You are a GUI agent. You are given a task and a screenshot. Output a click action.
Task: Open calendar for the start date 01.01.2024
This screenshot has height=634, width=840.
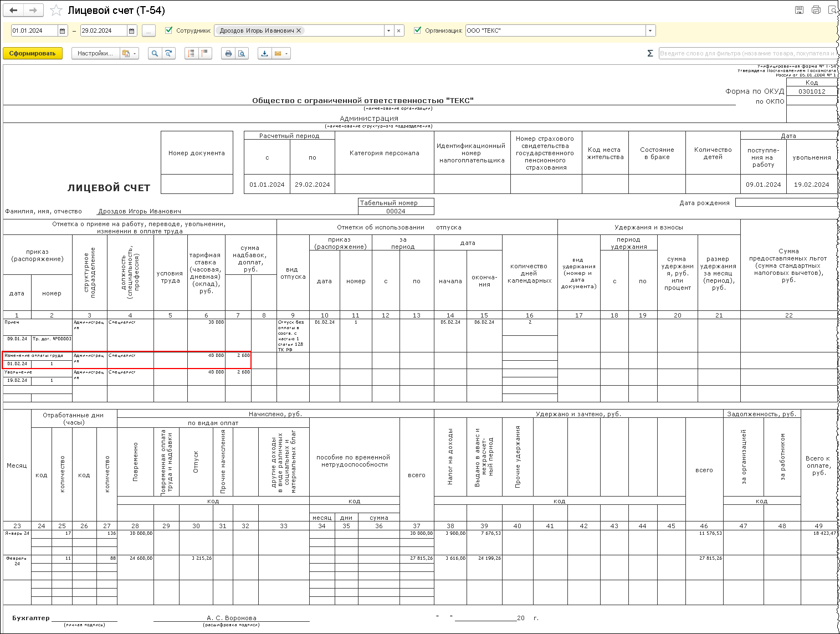click(x=63, y=31)
